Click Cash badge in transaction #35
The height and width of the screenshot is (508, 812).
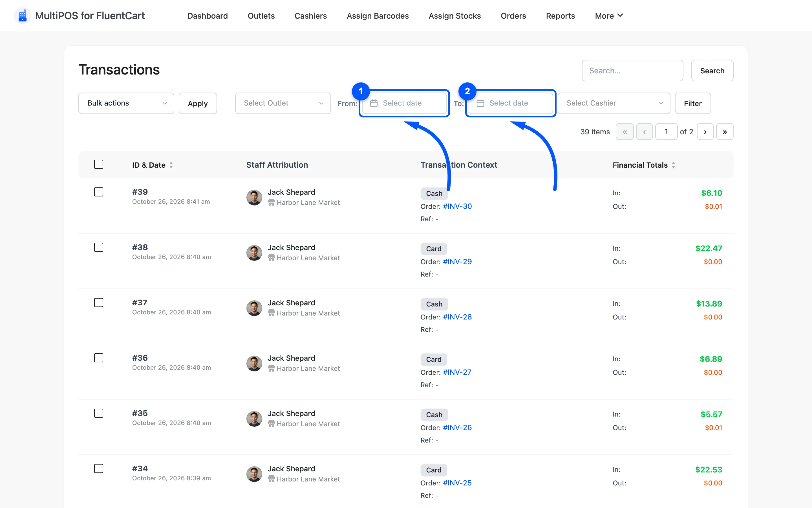(434, 415)
